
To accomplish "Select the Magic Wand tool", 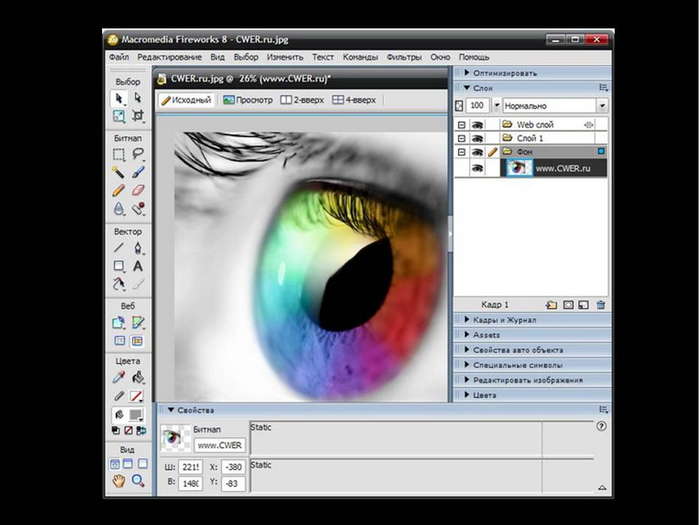I will tap(118, 172).
